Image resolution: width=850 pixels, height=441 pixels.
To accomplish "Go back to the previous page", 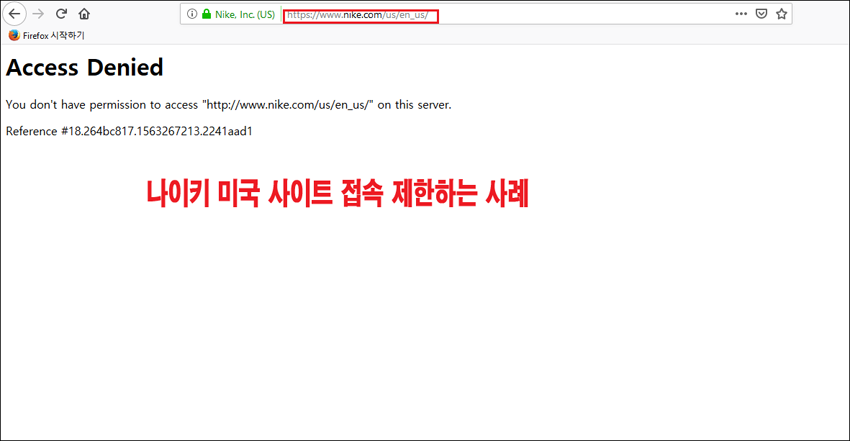I will coord(15,14).
